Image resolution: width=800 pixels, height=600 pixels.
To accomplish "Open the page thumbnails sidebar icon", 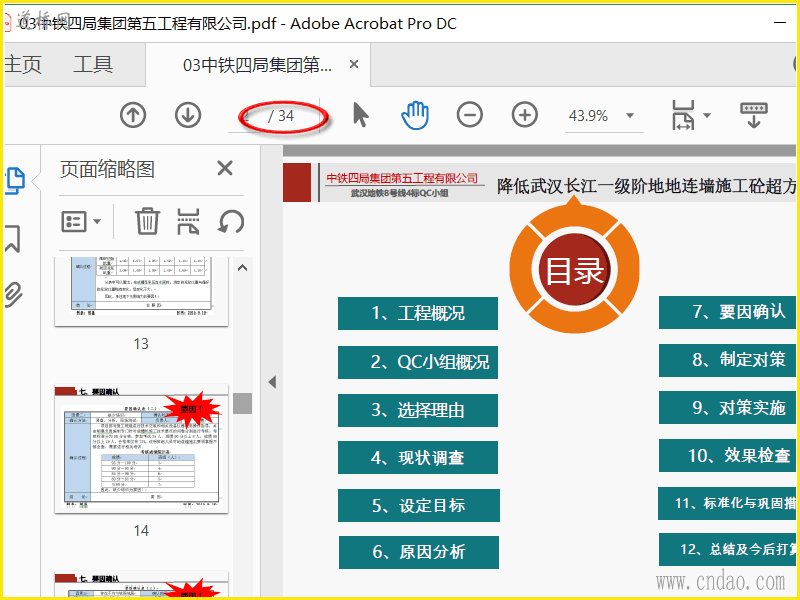I will [x=15, y=181].
